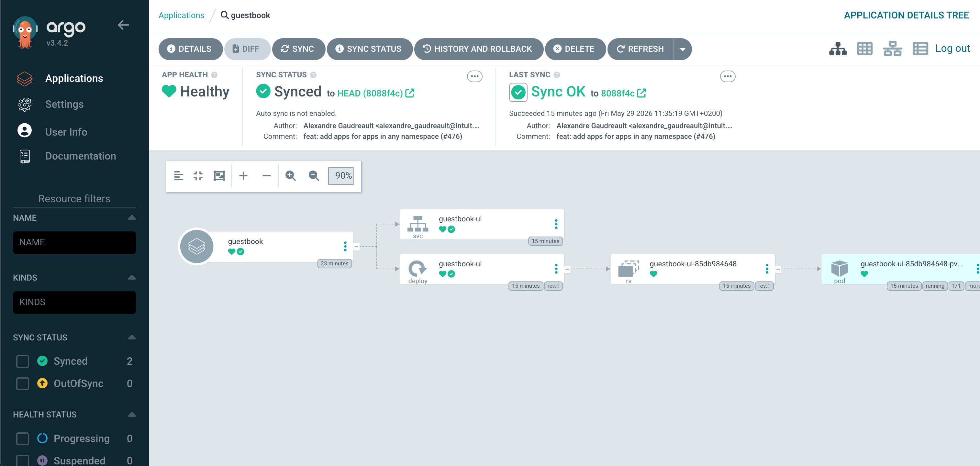Open the Refresh button dropdown arrow
Viewport: 980px width, 466px height.
click(683, 49)
